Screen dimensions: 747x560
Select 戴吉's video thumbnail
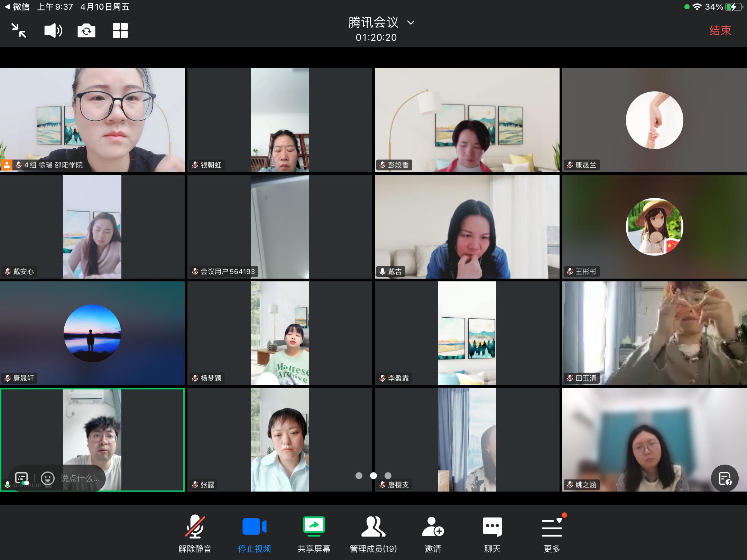(x=467, y=227)
